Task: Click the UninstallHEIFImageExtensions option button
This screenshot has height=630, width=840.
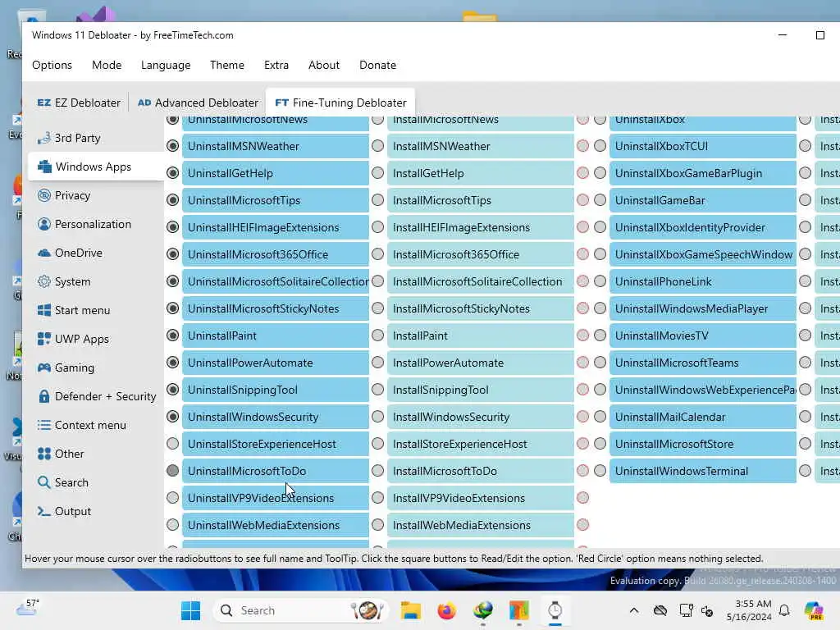Action: [276, 227]
